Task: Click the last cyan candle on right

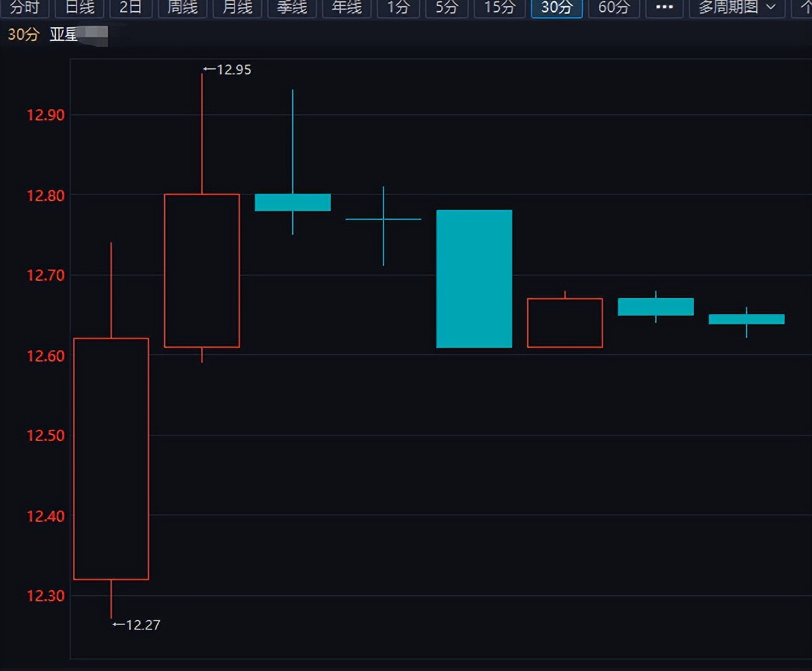Action: pyautogui.click(x=746, y=319)
